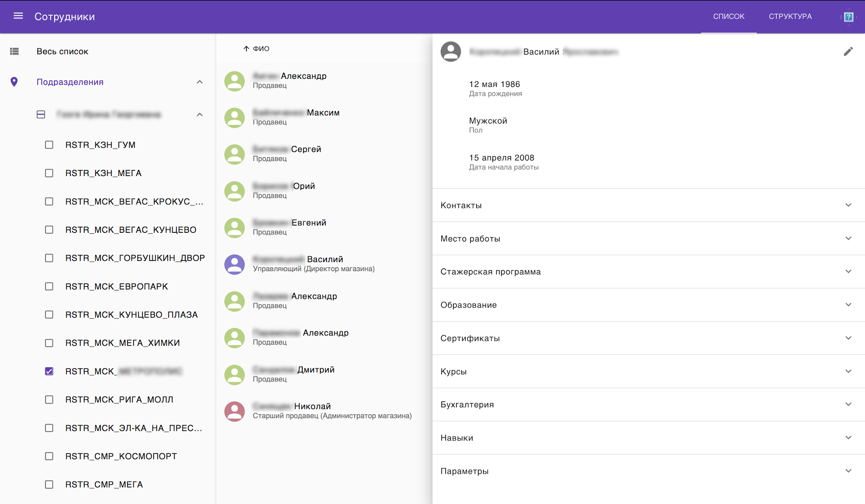Expand the Место работы section

point(649,239)
